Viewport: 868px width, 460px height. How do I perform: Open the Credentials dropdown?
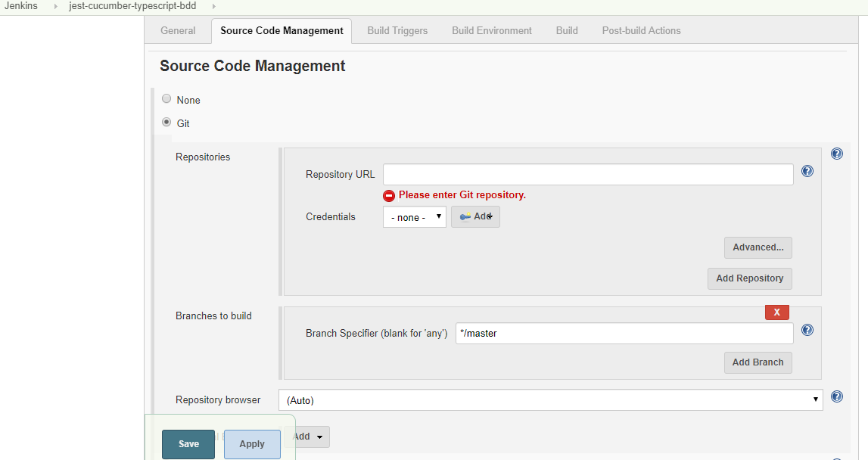coord(414,217)
